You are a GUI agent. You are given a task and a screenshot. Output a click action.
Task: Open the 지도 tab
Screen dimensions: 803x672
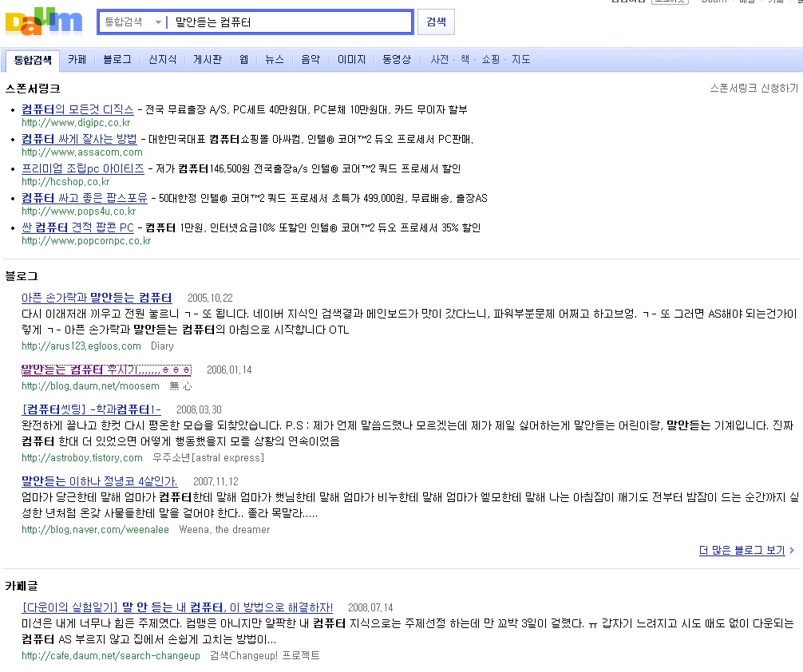pyautogui.click(x=520, y=59)
